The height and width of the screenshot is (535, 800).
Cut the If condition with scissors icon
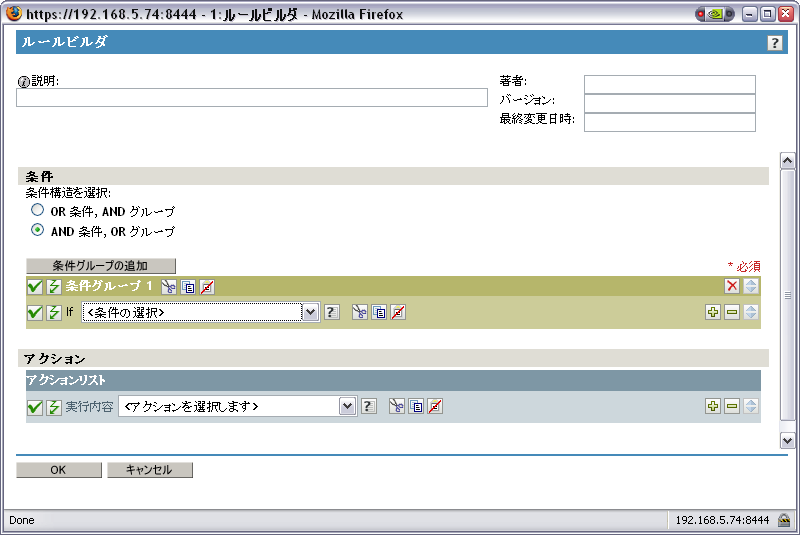360,312
